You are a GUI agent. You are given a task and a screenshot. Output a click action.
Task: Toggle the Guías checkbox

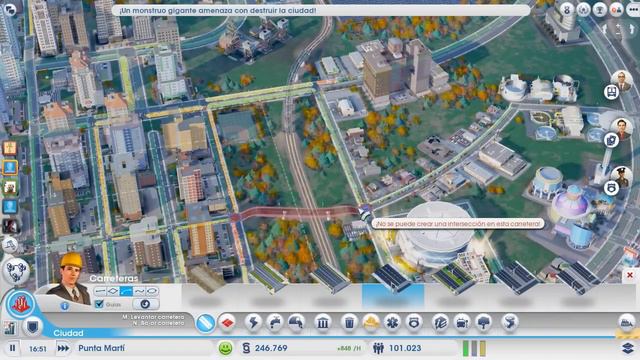point(99,304)
